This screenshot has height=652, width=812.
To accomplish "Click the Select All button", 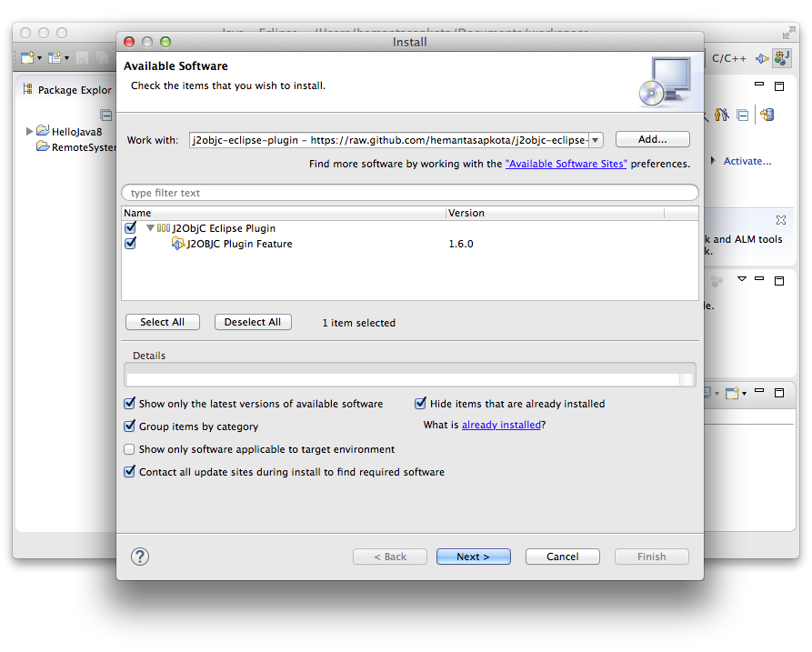I will pos(162,322).
